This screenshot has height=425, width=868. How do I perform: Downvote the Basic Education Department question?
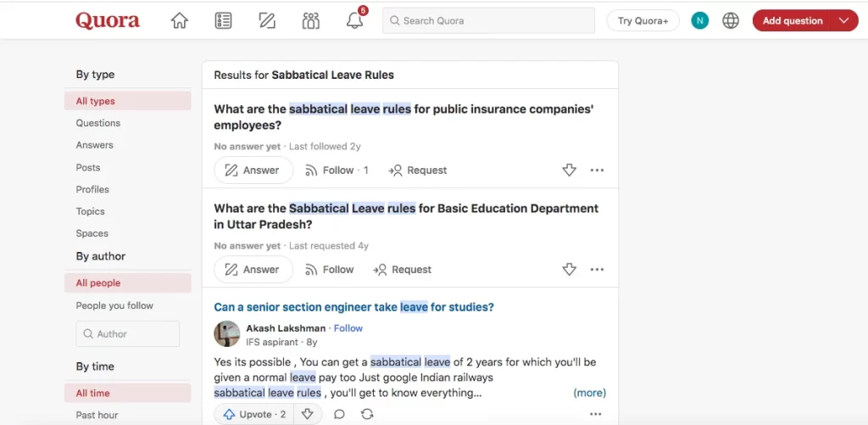pyautogui.click(x=569, y=269)
